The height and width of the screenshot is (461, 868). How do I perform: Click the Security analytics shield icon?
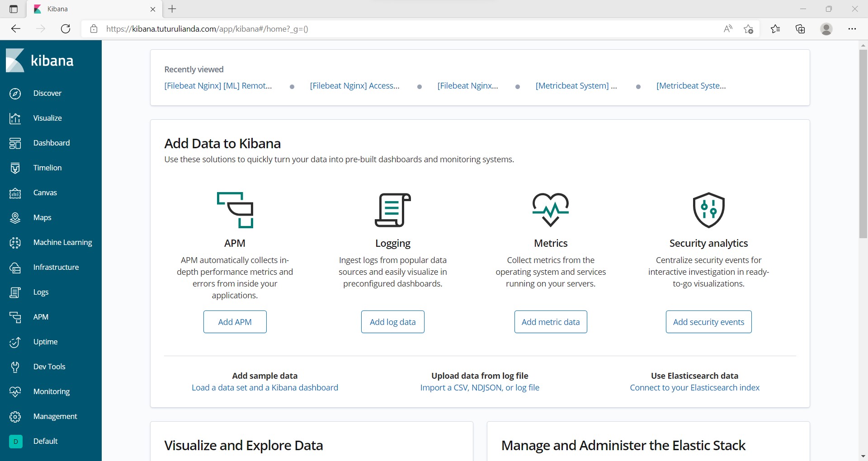click(x=709, y=210)
